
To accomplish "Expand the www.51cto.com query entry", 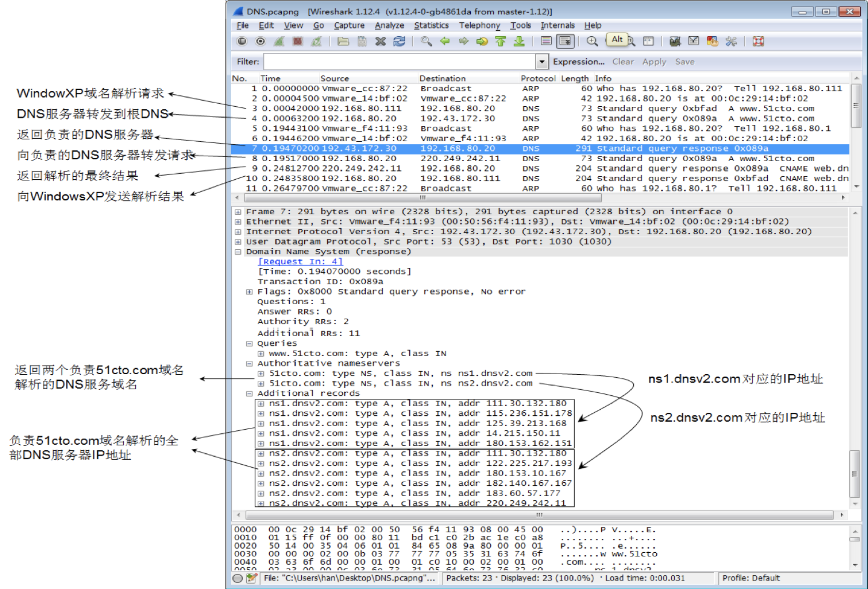I will pyautogui.click(x=261, y=354).
